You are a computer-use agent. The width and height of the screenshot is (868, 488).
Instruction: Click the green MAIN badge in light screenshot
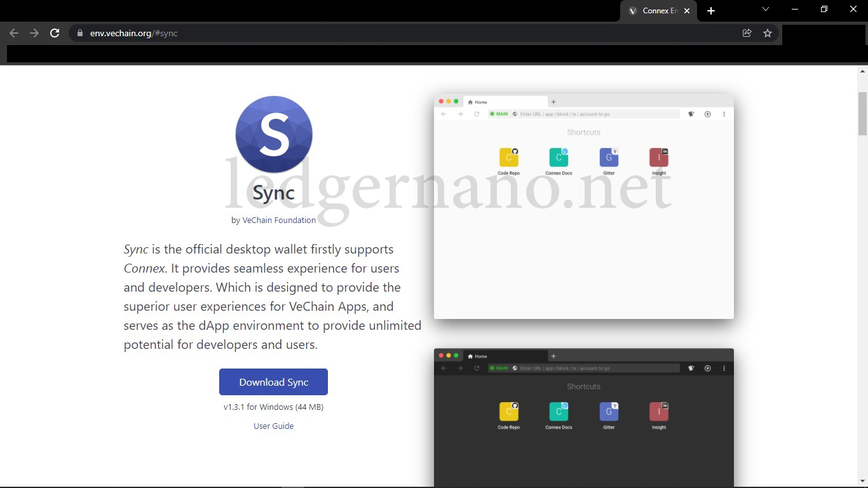[499, 114]
